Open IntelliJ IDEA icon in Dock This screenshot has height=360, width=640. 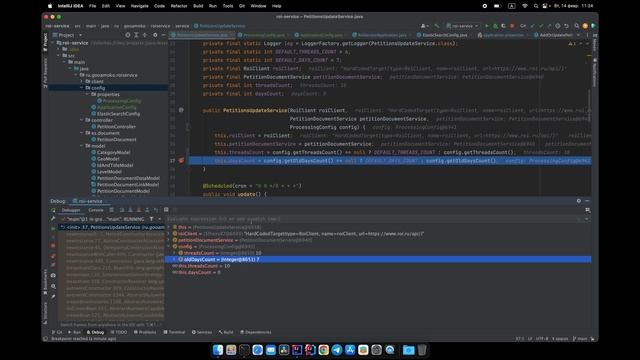[297, 350]
